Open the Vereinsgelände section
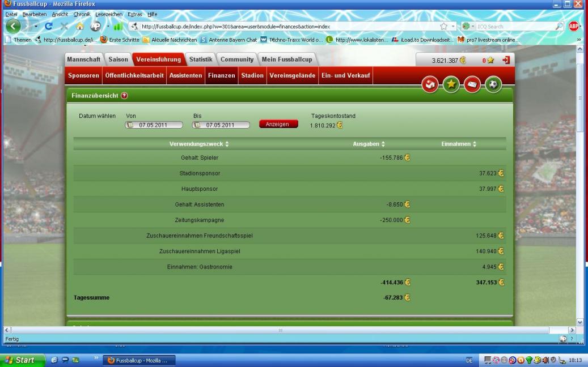This screenshot has width=588, height=367. (x=293, y=75)
